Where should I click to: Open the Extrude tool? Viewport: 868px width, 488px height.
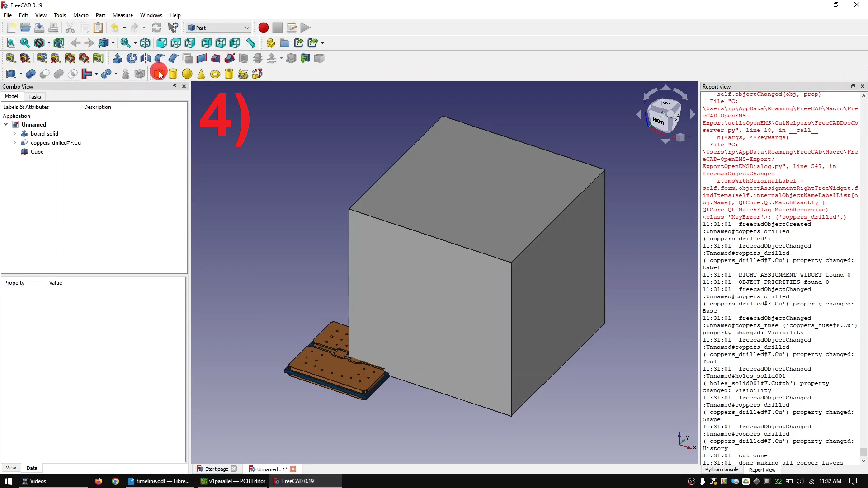(x=117, y=58)
